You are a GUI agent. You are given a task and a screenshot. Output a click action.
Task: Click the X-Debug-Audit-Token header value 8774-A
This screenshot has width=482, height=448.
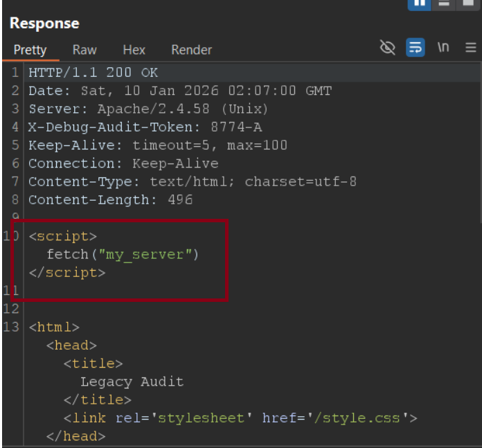pyautogui.click(x=236, y=127)
